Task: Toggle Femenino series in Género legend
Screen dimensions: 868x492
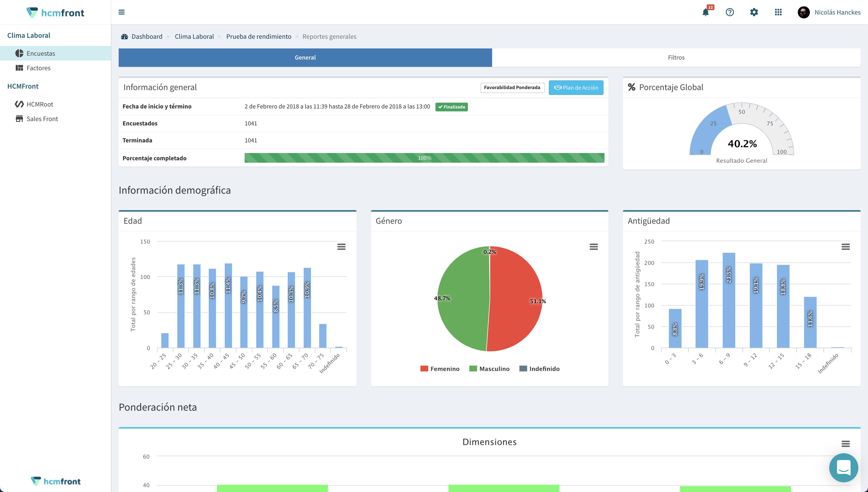Action: pyautogui.click(x=440, y=368)
